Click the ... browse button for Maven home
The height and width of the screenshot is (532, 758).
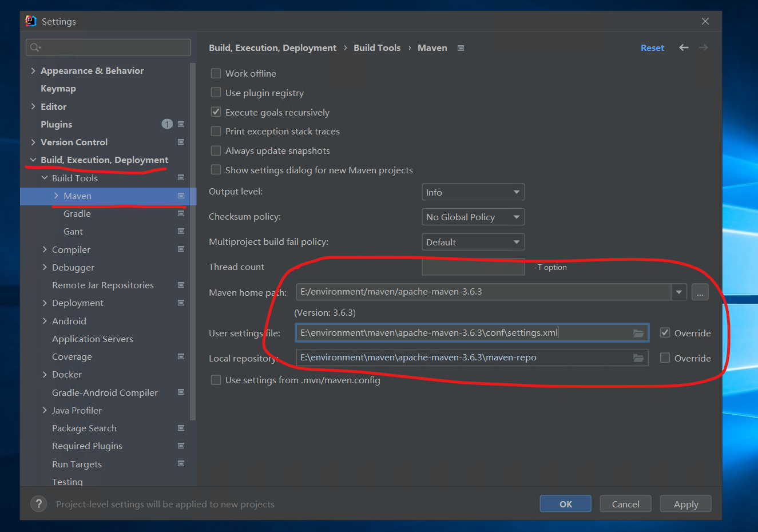point(700,292)
